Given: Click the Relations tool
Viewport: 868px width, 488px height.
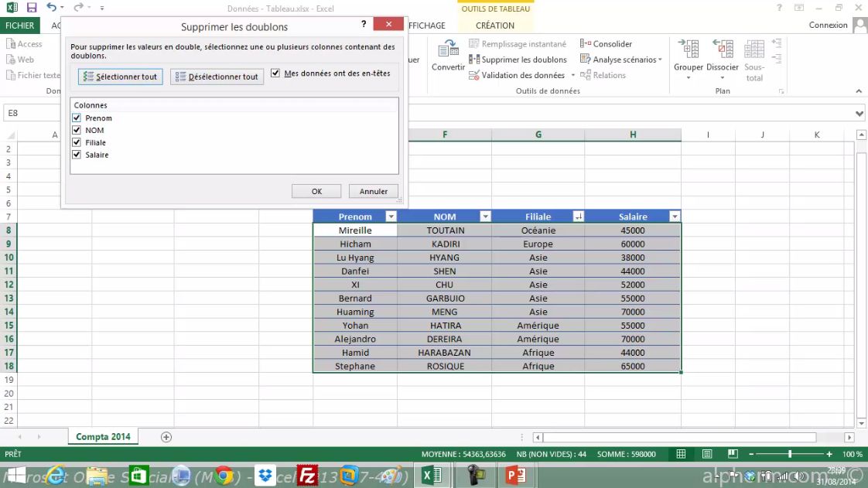Looking at the screenshot, I should [x=603, y=75].
